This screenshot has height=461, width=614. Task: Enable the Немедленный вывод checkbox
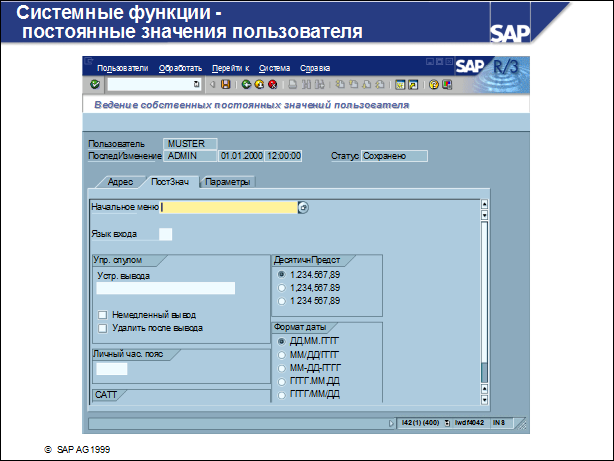coord(102,314)
